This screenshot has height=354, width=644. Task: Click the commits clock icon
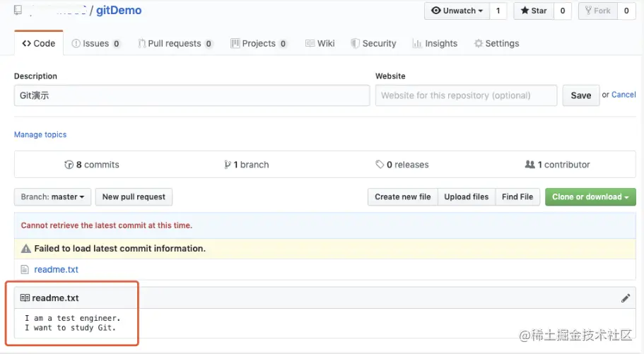[69, 165]
